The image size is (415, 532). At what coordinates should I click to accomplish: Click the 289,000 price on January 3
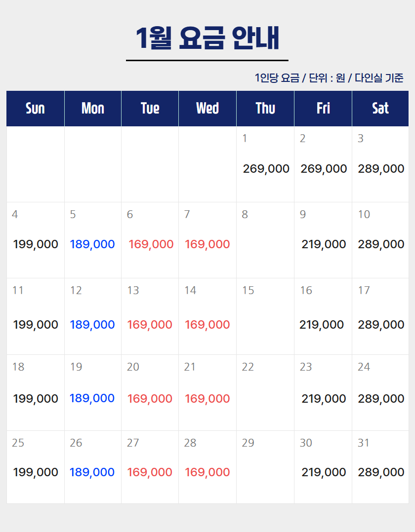381,169
